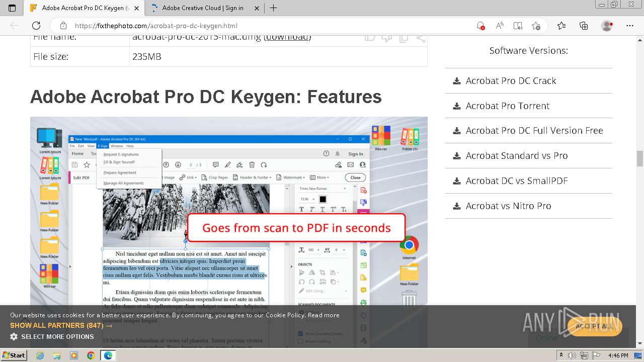Open Acrobat vs Nitro Pro link

click(x=508, y=206)
